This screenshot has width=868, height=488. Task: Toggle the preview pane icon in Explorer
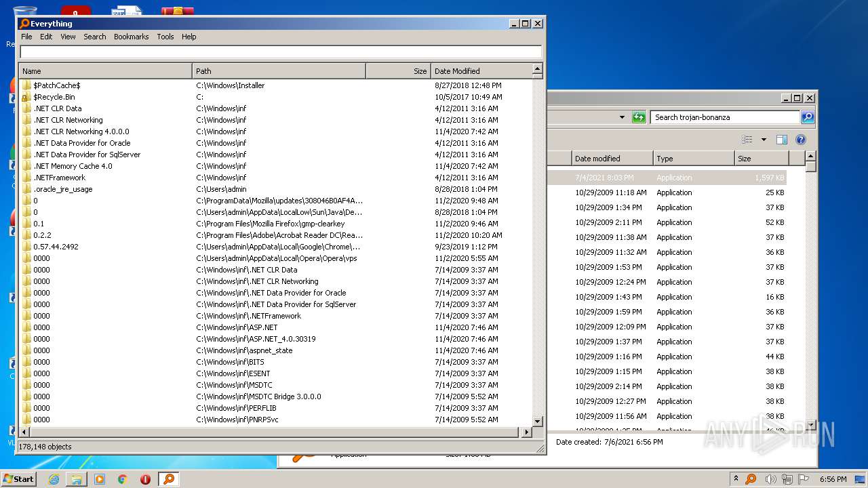(782, 140)
